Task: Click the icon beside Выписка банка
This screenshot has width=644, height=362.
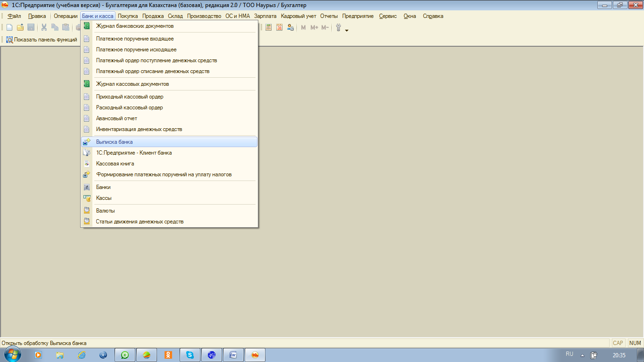Action: 86,142
